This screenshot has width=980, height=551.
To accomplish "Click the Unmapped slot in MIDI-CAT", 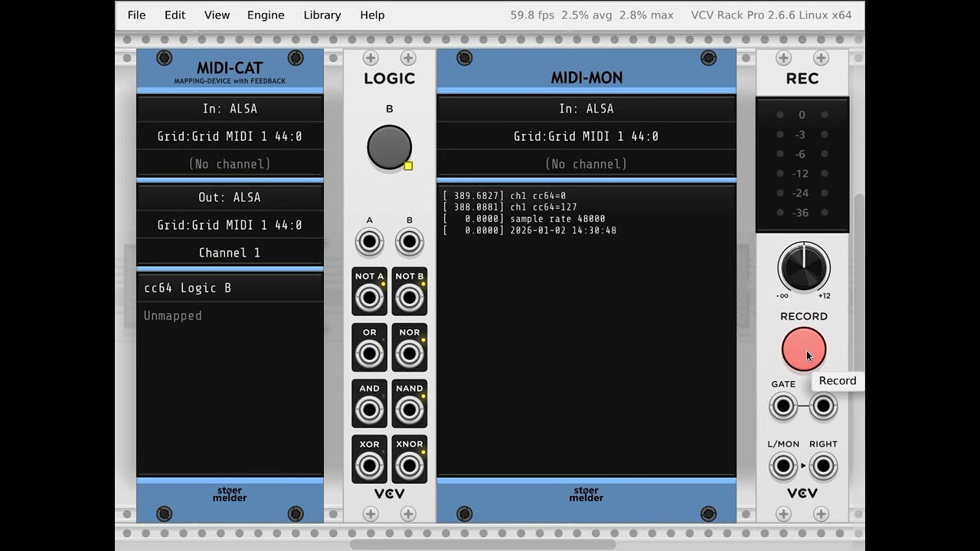I will click(230, 315).
